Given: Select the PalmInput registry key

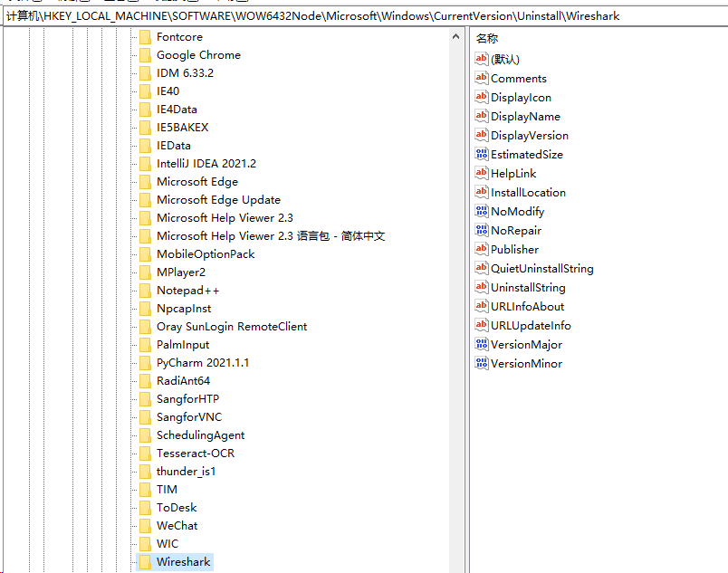Looking at the screenshot, I should coord(183,345).
